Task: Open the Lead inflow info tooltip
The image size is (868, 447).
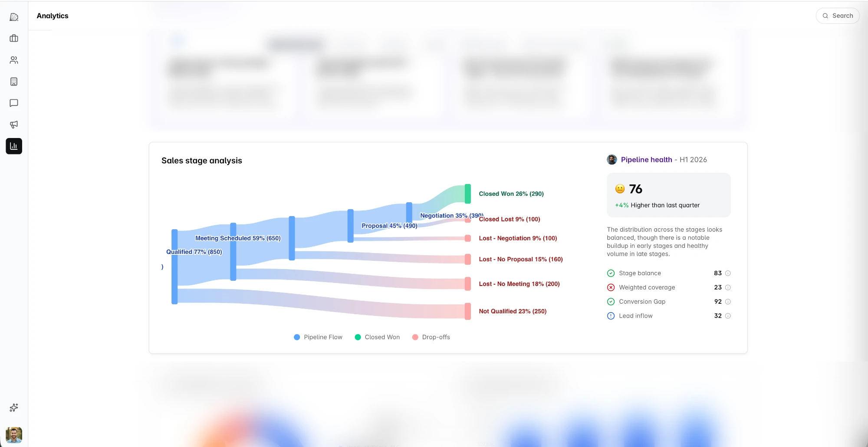Action: [x=728, y=316]
